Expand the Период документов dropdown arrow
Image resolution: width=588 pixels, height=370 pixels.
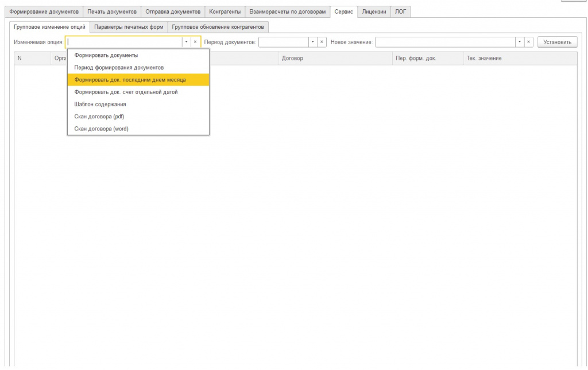coord(313,42)
